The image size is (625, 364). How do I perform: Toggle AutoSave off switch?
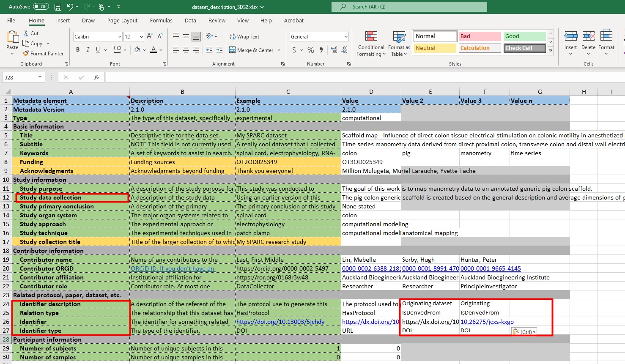coord(41,7)
